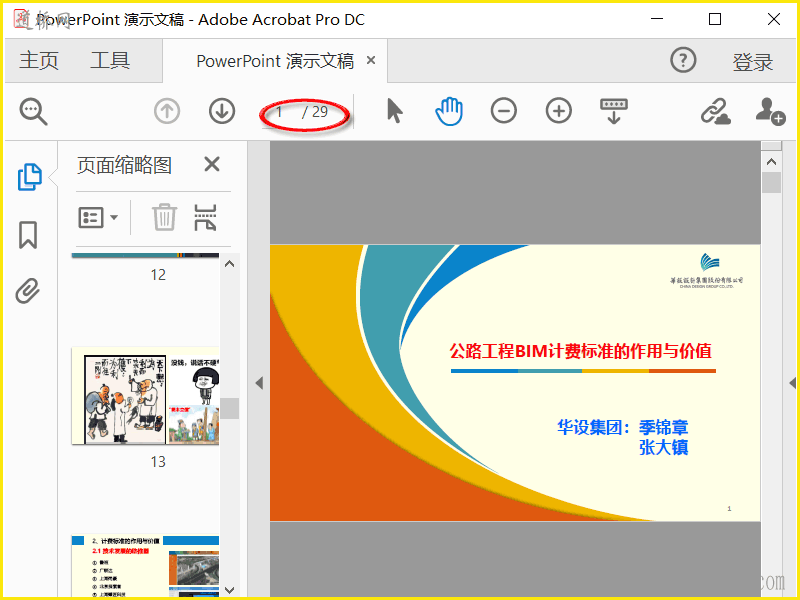This screenshot has width=800, height=600.
Task: Zoom in with the plus icon
Action: pos(559,111)
